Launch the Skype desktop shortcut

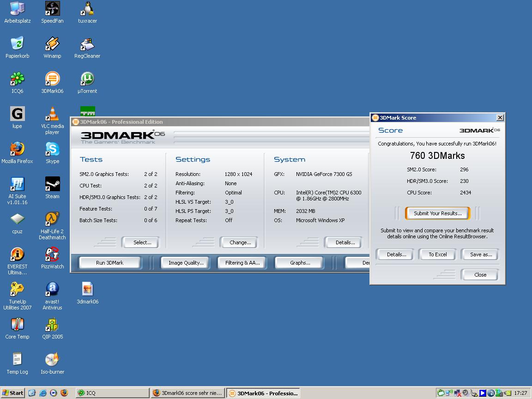click(52, 153)
